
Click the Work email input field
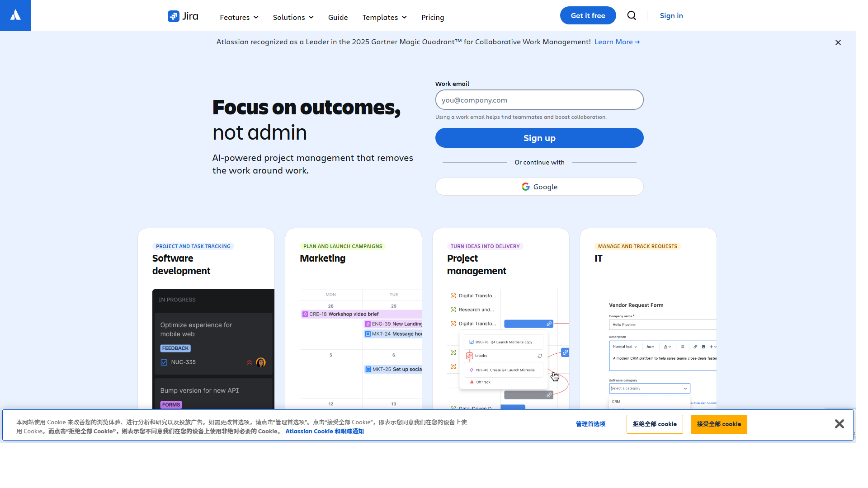tap(539, 99)
